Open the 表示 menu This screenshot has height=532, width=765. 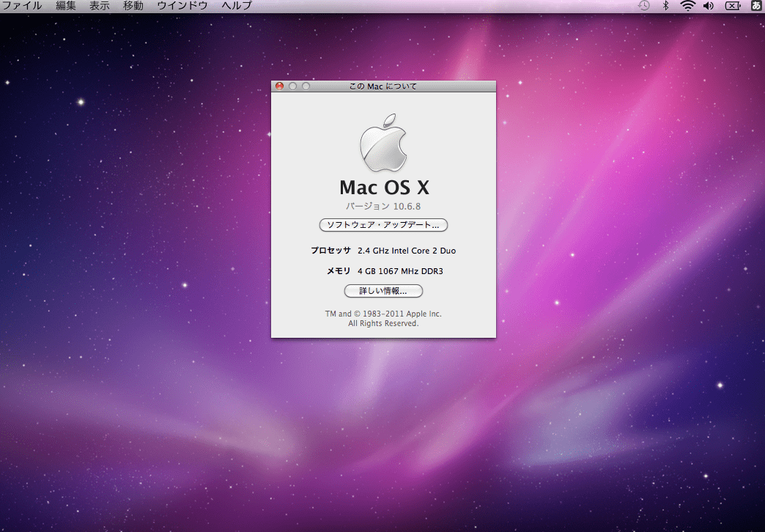click(x=99, y=5)
